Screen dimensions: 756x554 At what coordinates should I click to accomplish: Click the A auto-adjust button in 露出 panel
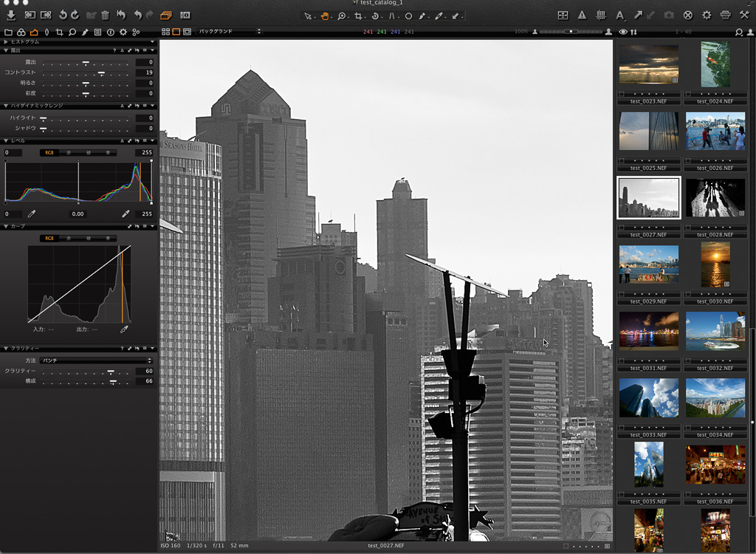tap(122, 50)
